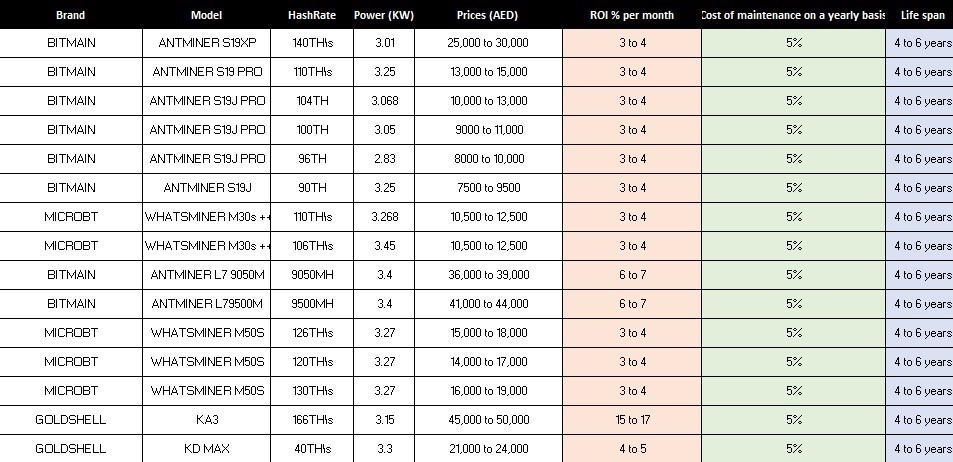The width and height of the screenshot is (953, 462).
Task: Select the Model column header
Action: coord(207,15)
